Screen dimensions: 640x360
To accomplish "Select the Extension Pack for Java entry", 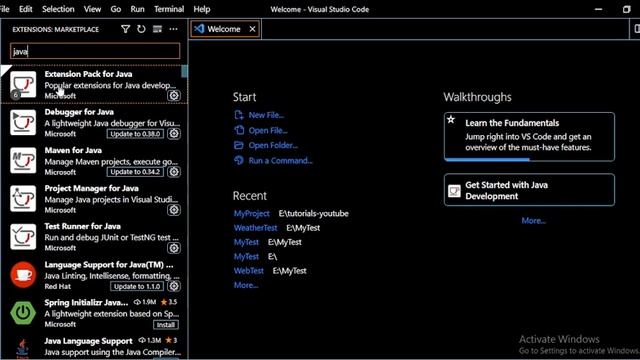I will point(94,84).
